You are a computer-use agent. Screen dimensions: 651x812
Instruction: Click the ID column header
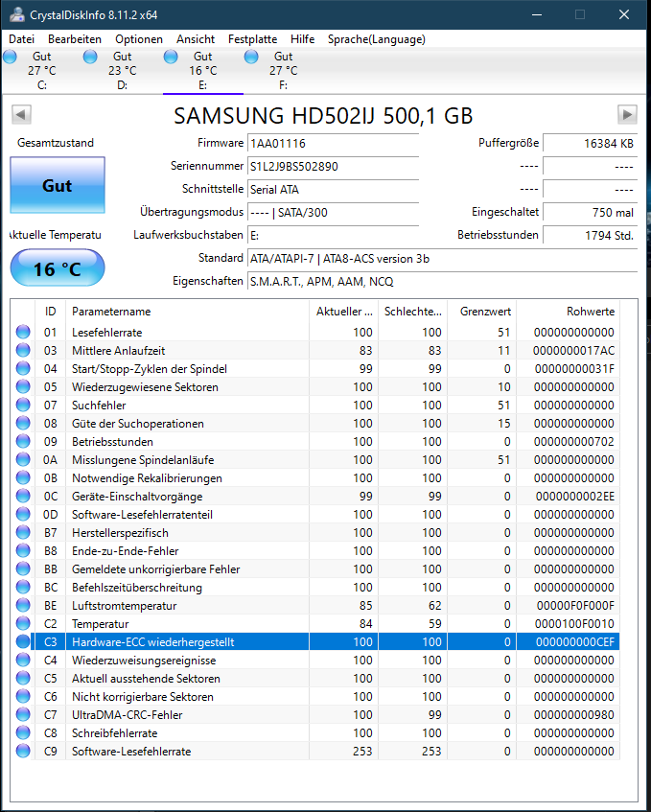point(50,312)
